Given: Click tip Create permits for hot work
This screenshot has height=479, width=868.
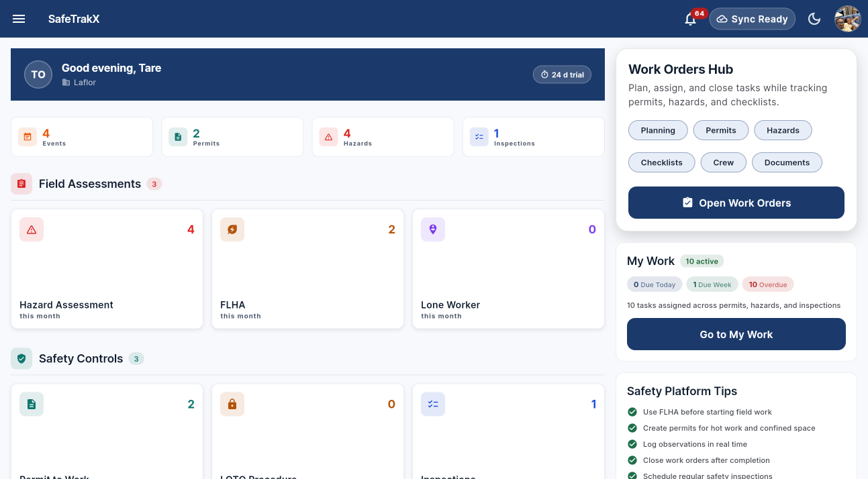Looking at the screenshot, I should (729, 428).
